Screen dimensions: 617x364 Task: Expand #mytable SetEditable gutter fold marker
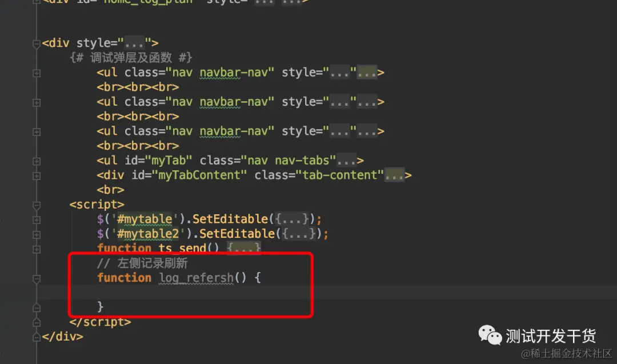(36, 220)
